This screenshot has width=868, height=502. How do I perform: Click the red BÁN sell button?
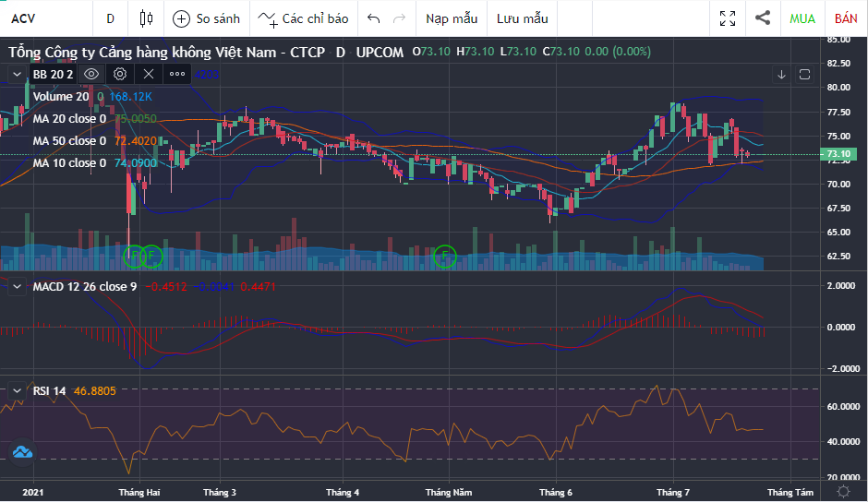point(846,18)
